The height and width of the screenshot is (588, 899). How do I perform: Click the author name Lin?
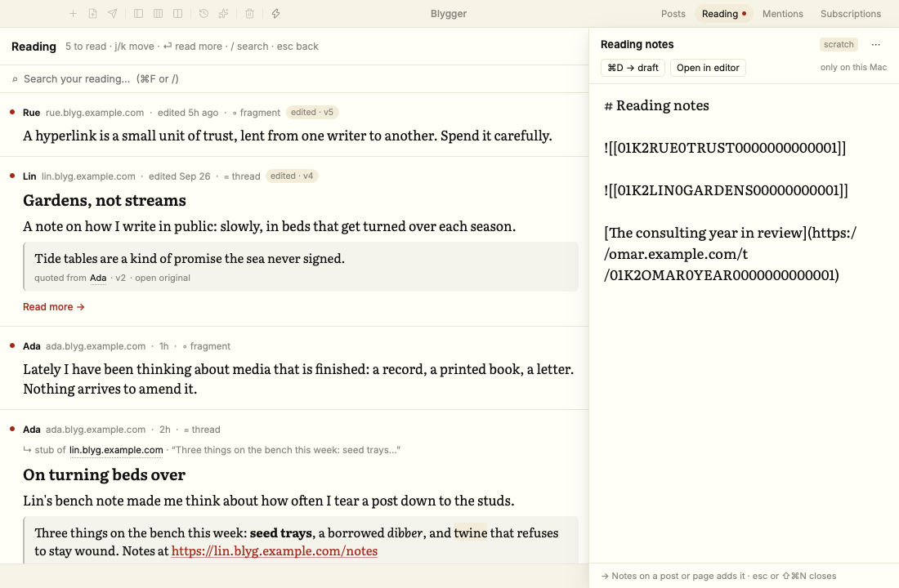(x=29, y=176)
